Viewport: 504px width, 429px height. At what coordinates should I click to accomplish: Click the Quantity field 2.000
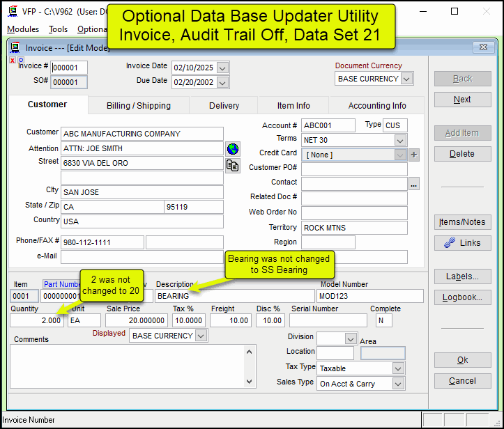pyautogui.click(x=38, y=320)
